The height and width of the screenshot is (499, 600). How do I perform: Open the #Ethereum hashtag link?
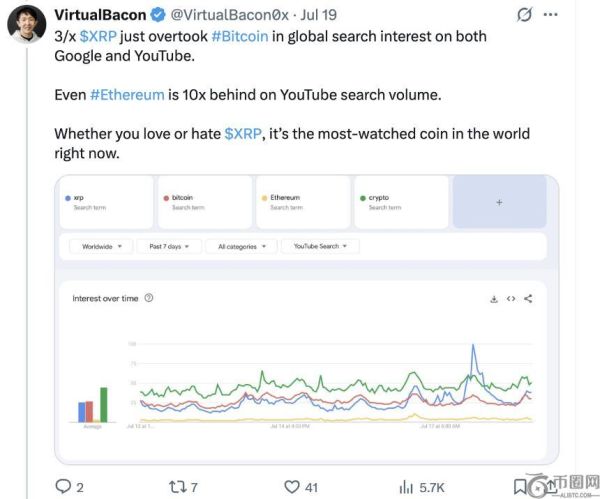127,95
